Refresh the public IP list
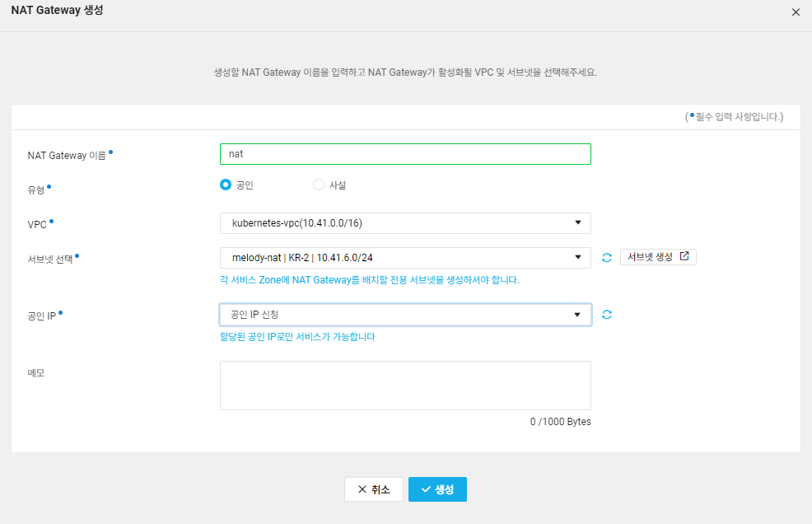Screen dimensions: 812x524 (607, 315)
